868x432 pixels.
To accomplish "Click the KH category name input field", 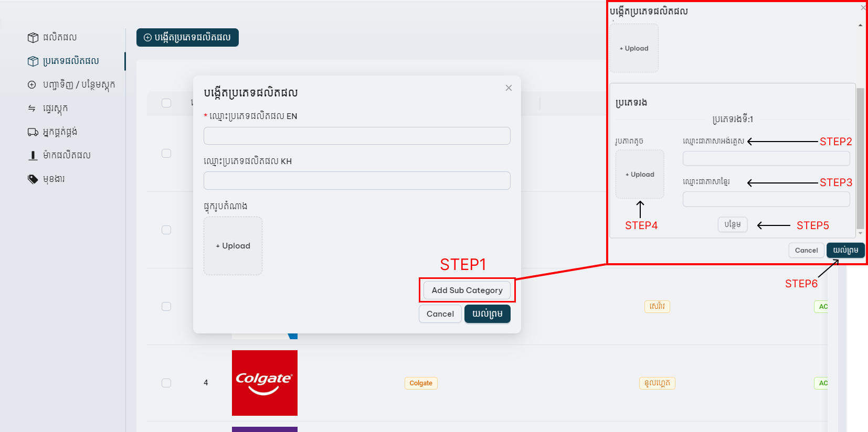I will tap(357, 181).
